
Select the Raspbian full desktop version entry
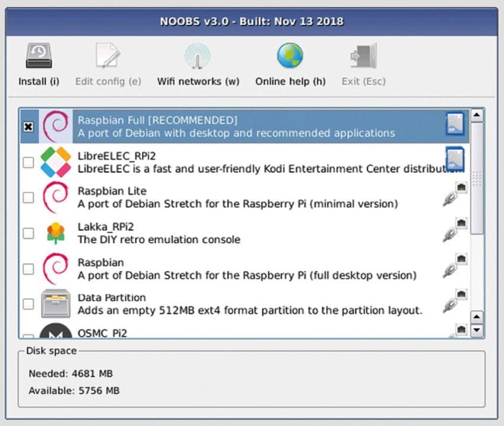(246, 269)
